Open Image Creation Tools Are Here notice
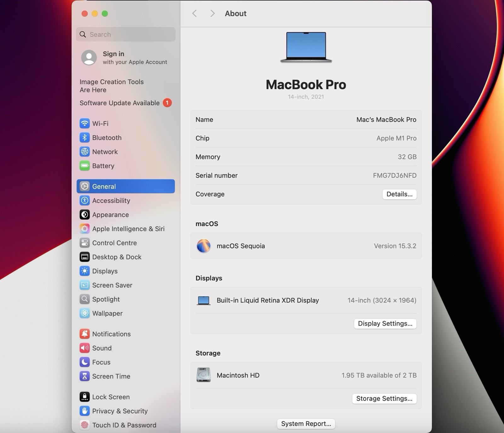The width and height of the screenshot is (504, 433). 112,86
